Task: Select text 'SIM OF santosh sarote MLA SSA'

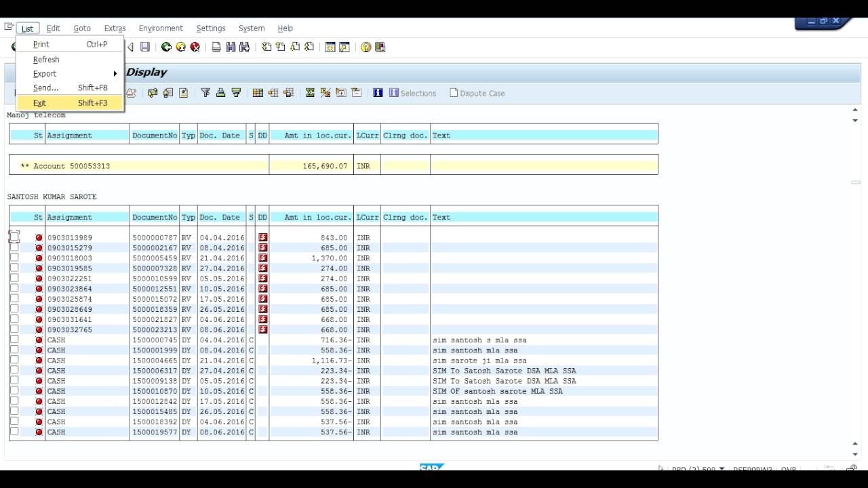Action: (498, 391)
